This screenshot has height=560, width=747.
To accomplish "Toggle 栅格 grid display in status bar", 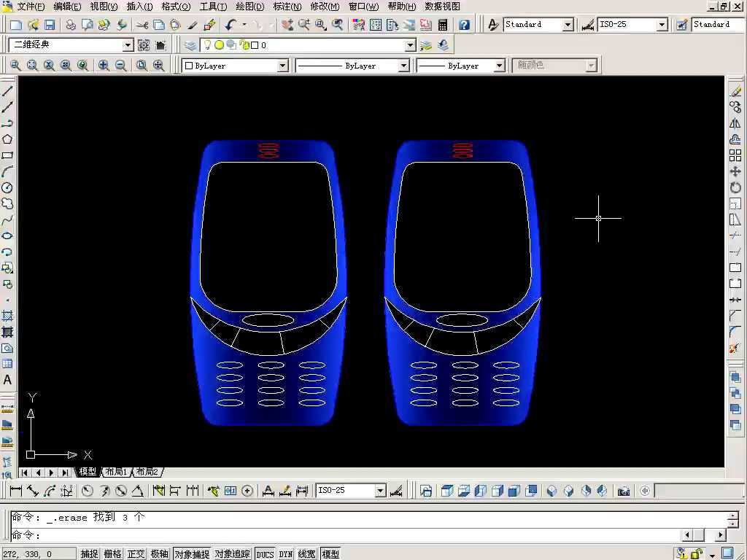I will 112,554.
